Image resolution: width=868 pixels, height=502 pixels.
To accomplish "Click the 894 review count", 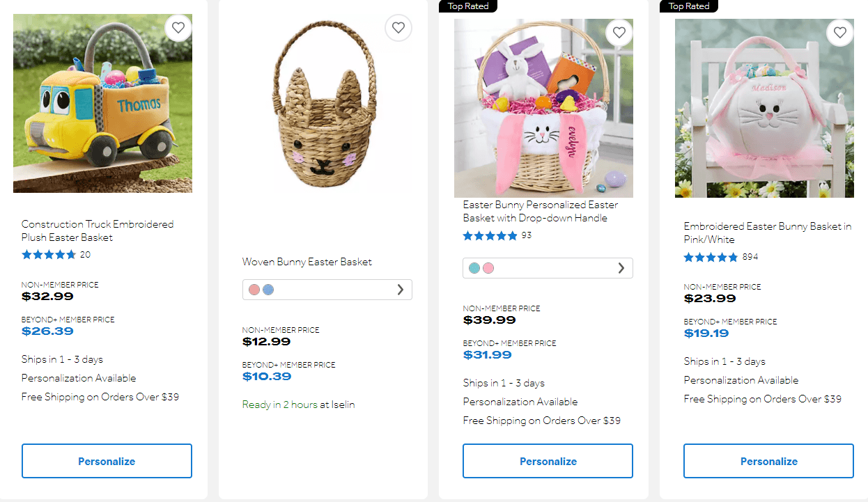I will pos(752,257).
